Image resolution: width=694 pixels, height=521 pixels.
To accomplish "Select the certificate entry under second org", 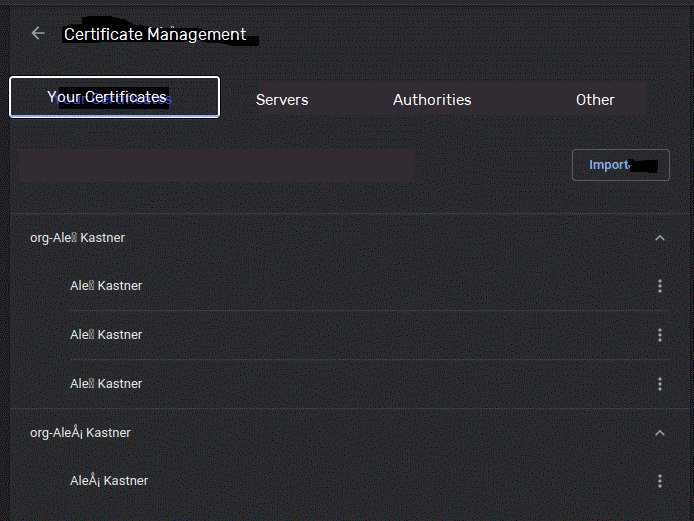I will pyautogui.click(x=109, y=481).
